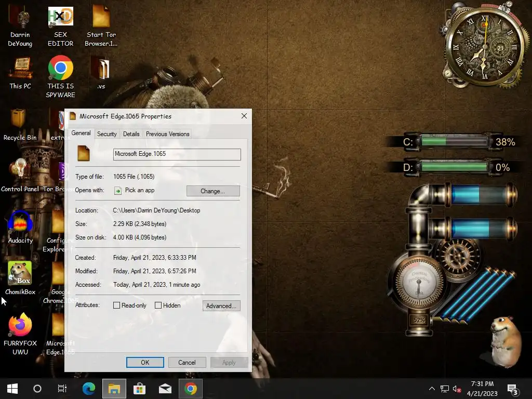This screenshot has height=399, width=532.
Task: Select the ChomikBox desktop icon
Action: (x=20, y=278)
